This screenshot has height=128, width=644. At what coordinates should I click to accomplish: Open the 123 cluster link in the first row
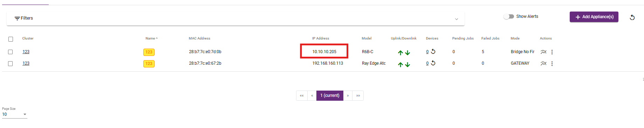click(x=26, y=52)
